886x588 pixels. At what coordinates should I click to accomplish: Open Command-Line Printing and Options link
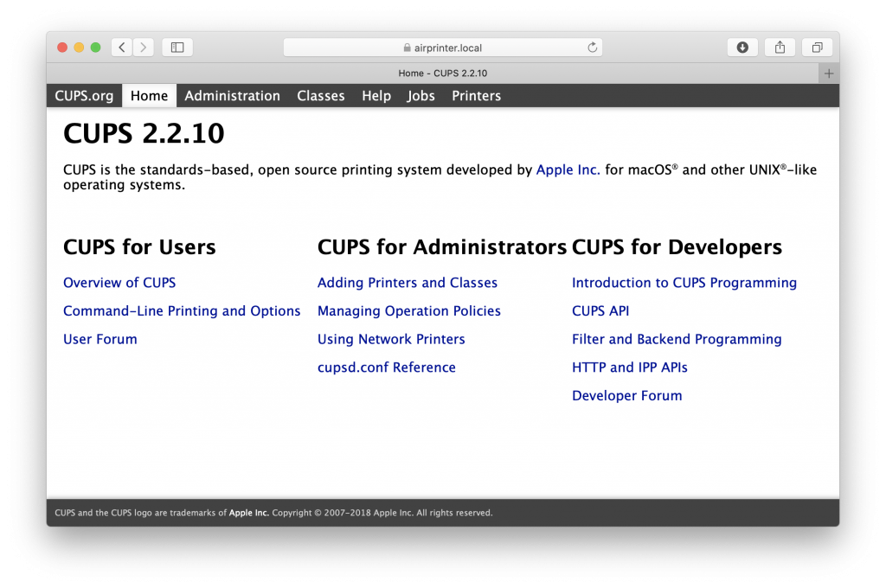point(182,310)
